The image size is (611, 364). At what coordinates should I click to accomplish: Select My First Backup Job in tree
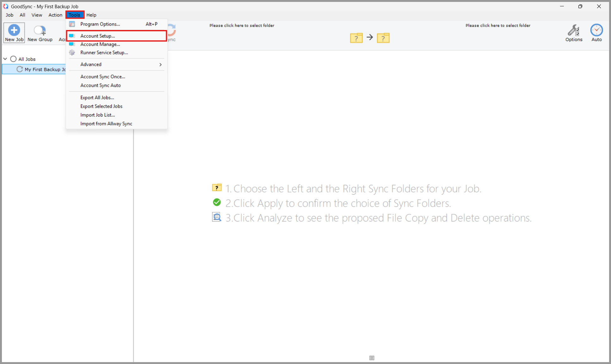(x=34, y=69)
